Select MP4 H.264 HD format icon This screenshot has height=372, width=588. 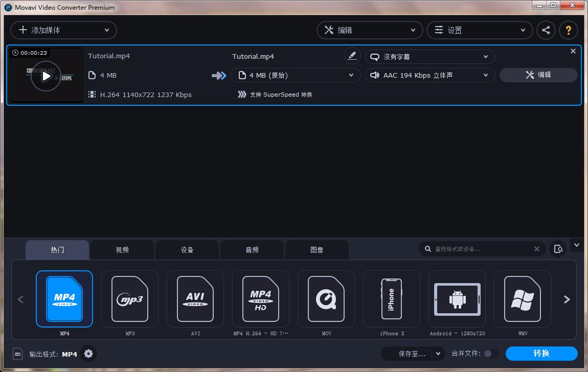[261, 298]
